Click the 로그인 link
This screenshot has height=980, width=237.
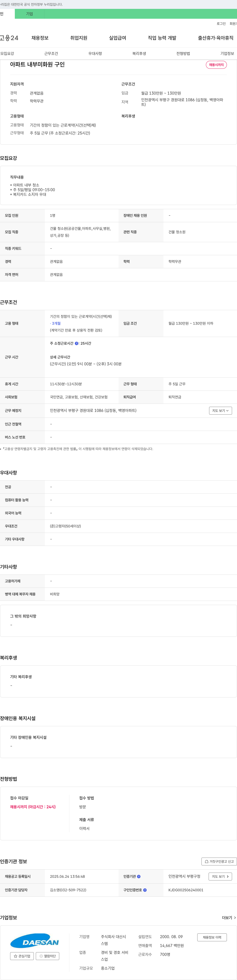coord(221,24)
